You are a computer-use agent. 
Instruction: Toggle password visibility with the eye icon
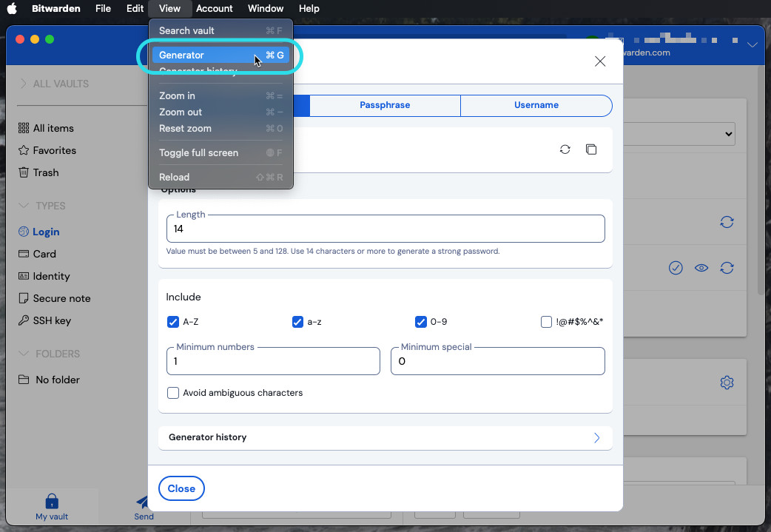pyautogui.click(x=701, y=268)
